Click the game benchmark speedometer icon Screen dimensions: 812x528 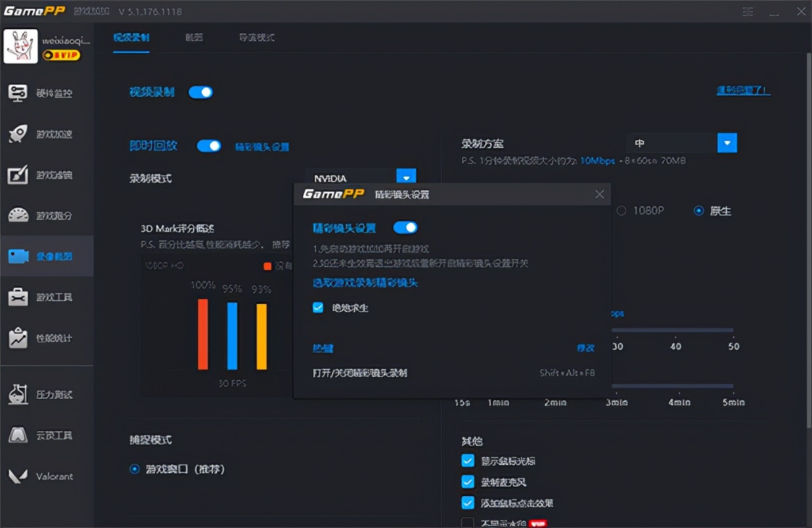[18, 216]
